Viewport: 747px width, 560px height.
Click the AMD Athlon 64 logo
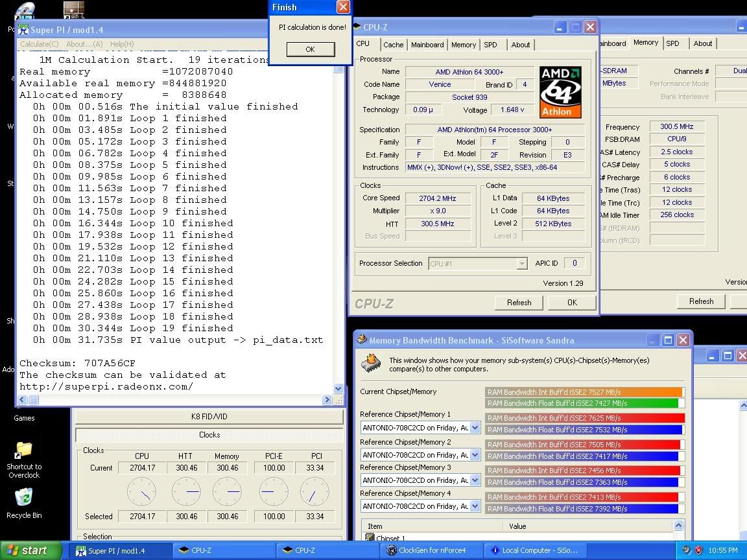pyautogui.click(x=561, y=91)
